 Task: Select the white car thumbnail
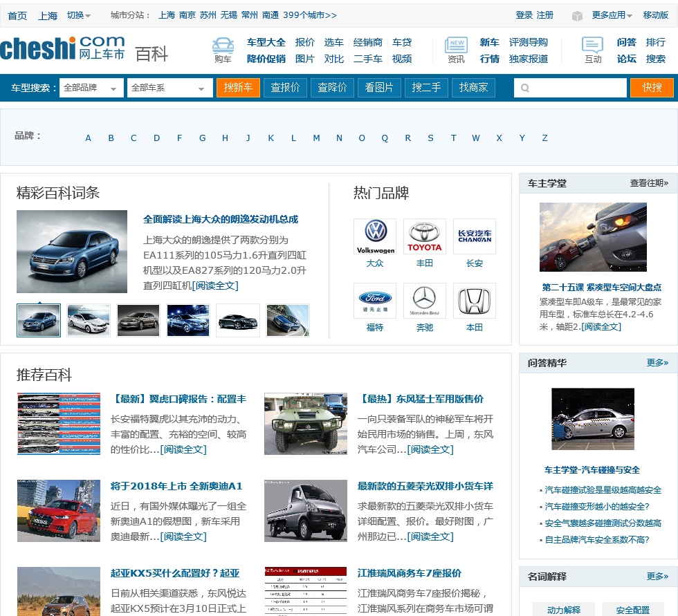89,320
